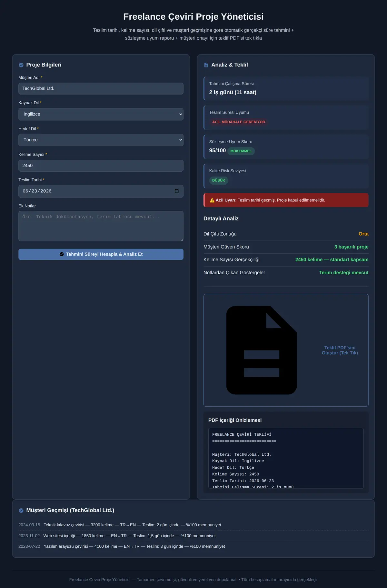Click the warning triangle in Acil Uyarı

click(212, 200)
